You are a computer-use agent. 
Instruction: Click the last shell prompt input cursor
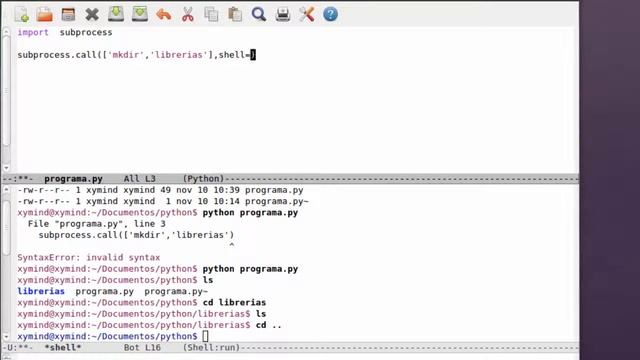point(205,336)
